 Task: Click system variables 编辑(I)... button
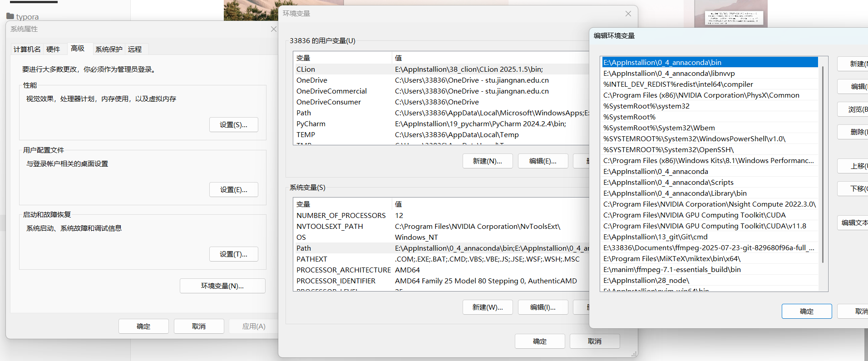pos(543,307)
